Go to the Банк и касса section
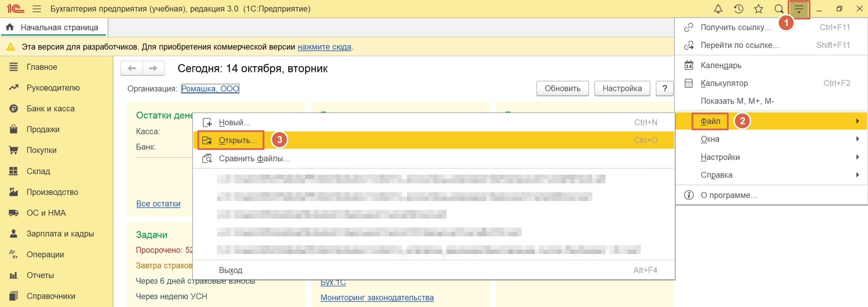This screenshot has height=307, width=868. click(51, 109)
